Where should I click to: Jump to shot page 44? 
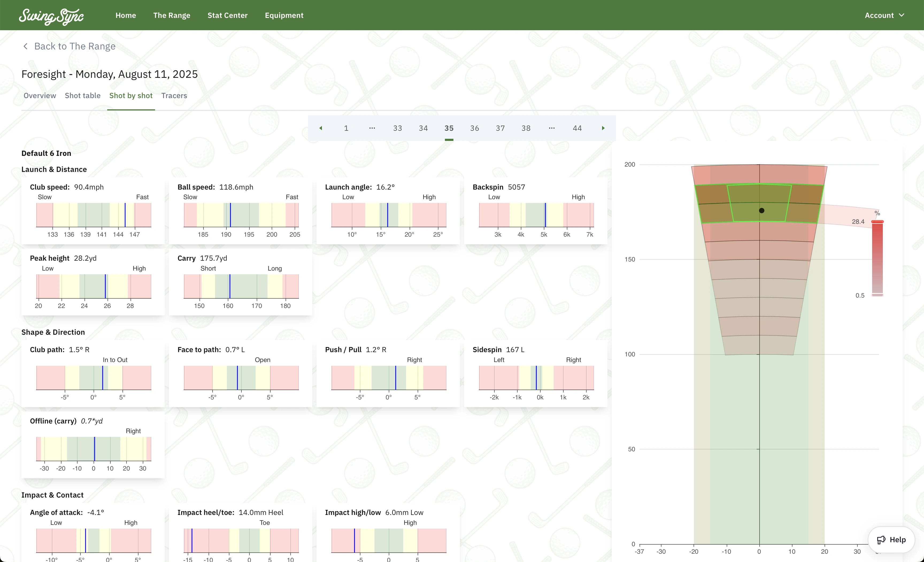(577, 128)
